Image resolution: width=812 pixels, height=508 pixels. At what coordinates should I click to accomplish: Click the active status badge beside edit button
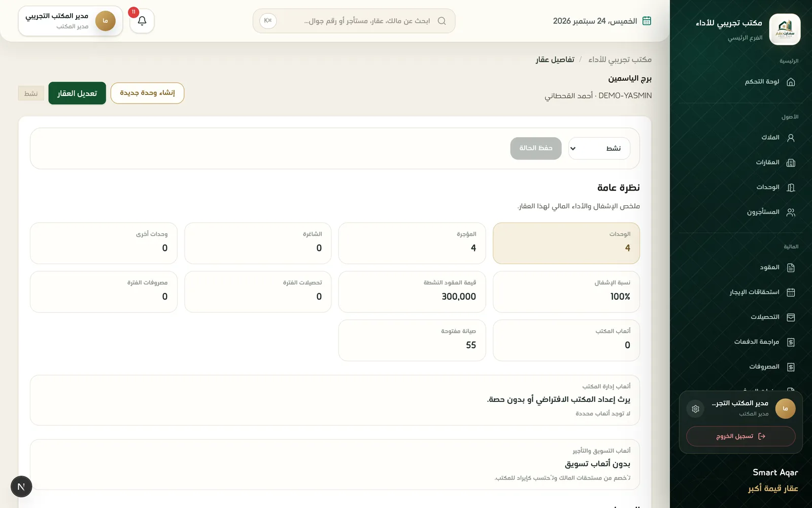(x=31, y=93)
